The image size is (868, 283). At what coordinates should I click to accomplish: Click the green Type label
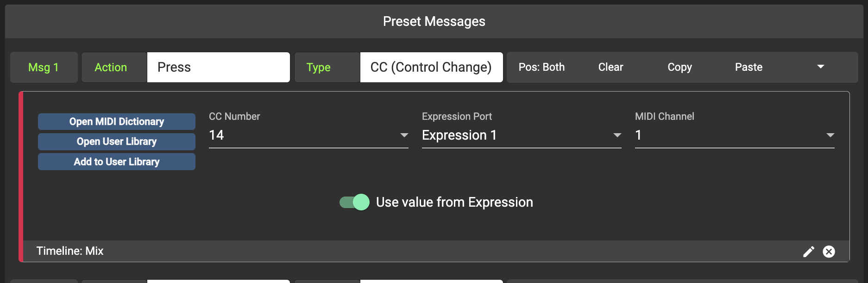[318, 67]
